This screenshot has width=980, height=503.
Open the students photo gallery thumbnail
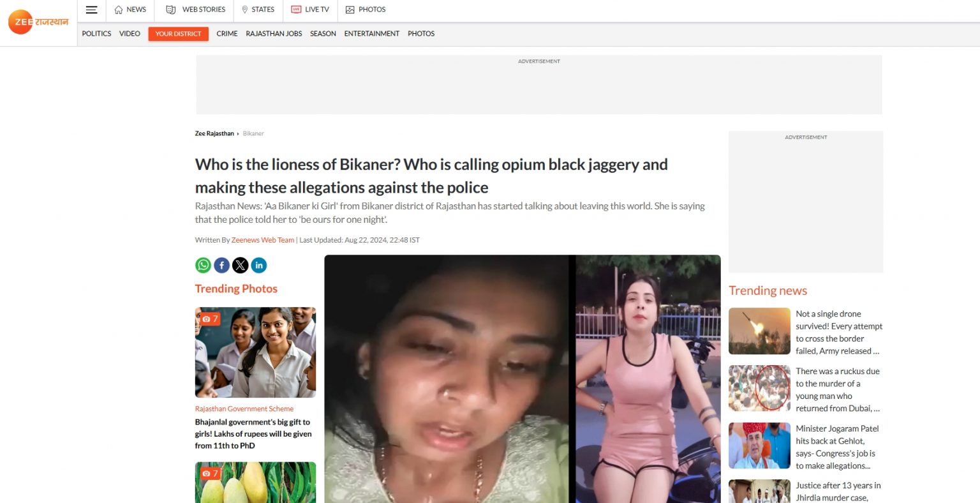[255, 352]
